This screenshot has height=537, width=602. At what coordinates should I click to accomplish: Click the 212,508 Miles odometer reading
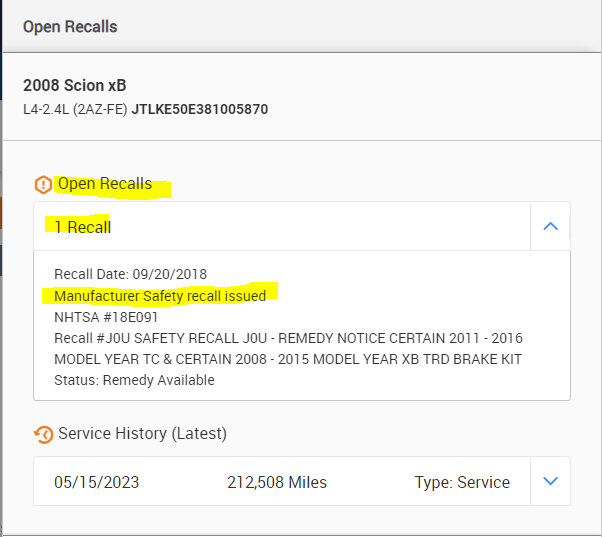point(277,482)
